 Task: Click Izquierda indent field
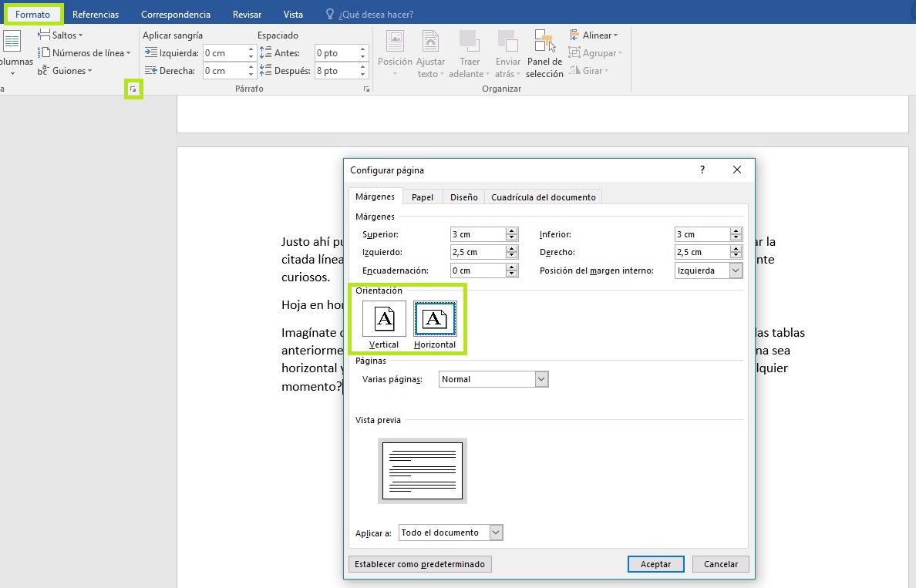click(224, 52)
